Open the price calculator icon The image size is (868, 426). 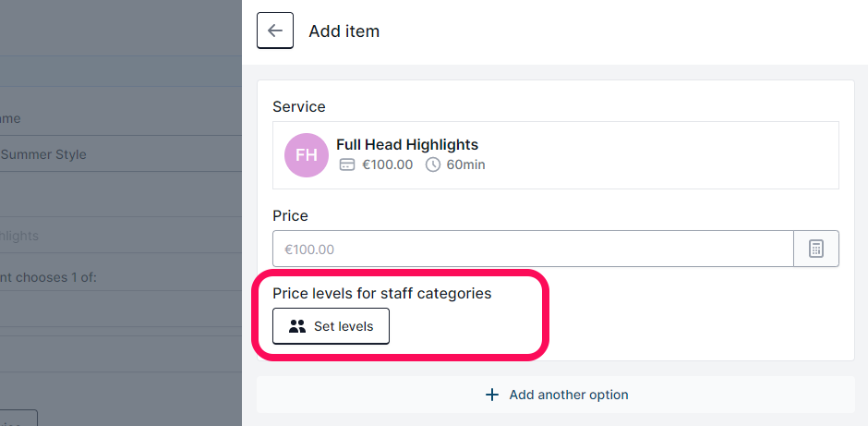(816, 249)
